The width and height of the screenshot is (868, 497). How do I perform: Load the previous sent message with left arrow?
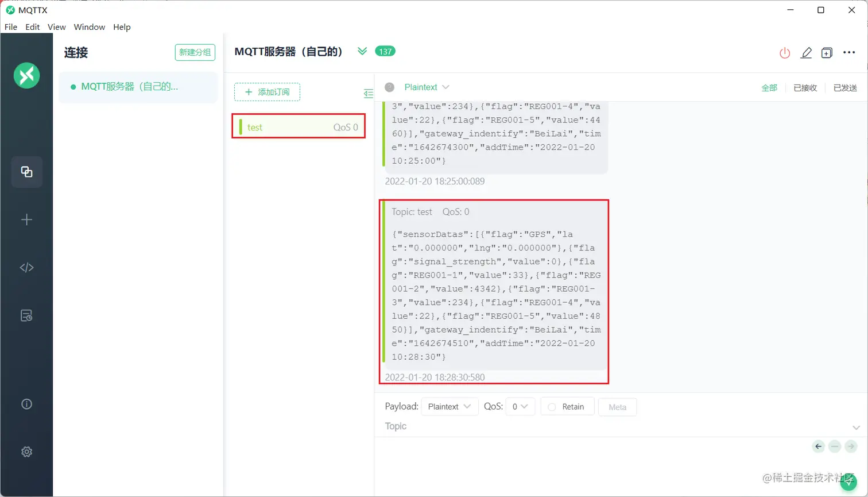pos(819,446)
